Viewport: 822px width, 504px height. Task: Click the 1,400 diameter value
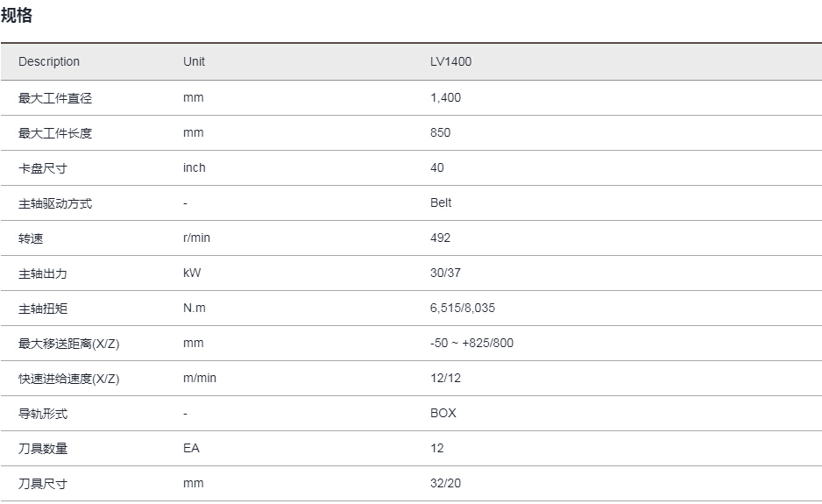pyautogui.click(x=445, y=98)
